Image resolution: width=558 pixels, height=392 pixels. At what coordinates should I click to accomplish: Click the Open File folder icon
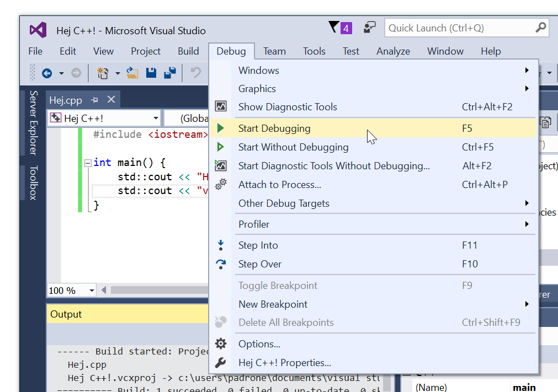coord(132,73)
